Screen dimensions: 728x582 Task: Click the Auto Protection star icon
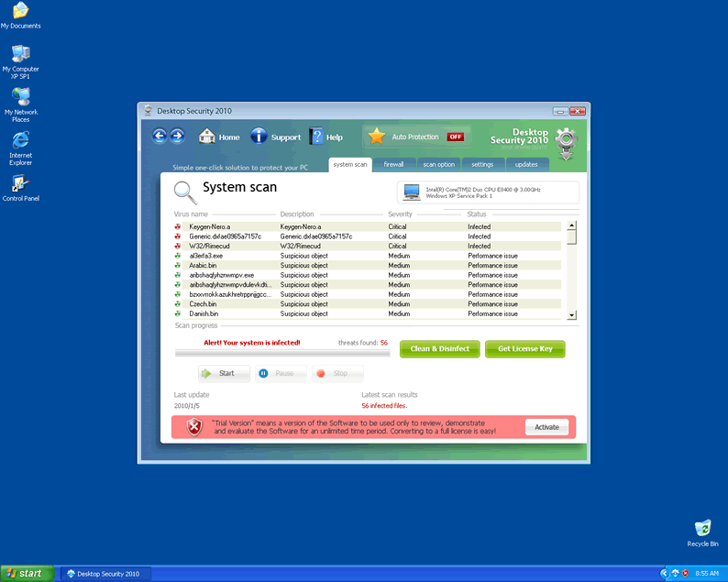click(376, 137)
